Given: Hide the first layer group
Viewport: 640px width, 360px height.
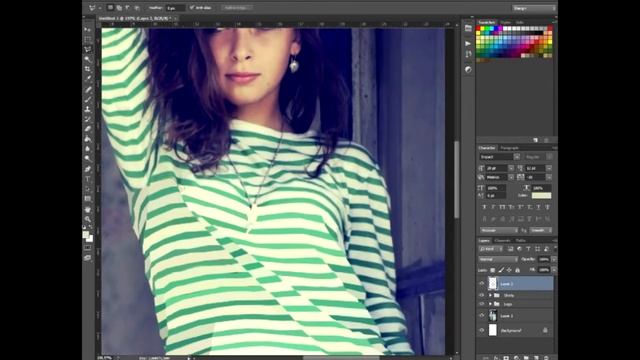Looking at the screenshot, I should [x=482, y=295].
